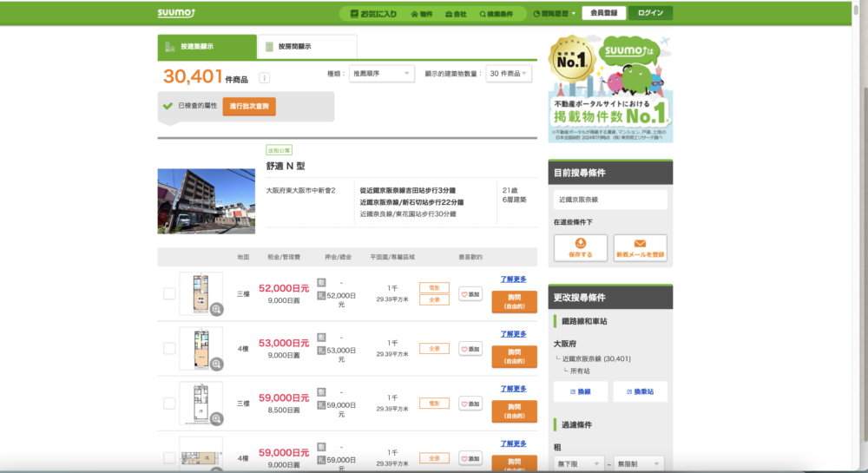Click the ログイン login button
The height and width of the screenshot is (473, 868).
[x=650, y=13]
